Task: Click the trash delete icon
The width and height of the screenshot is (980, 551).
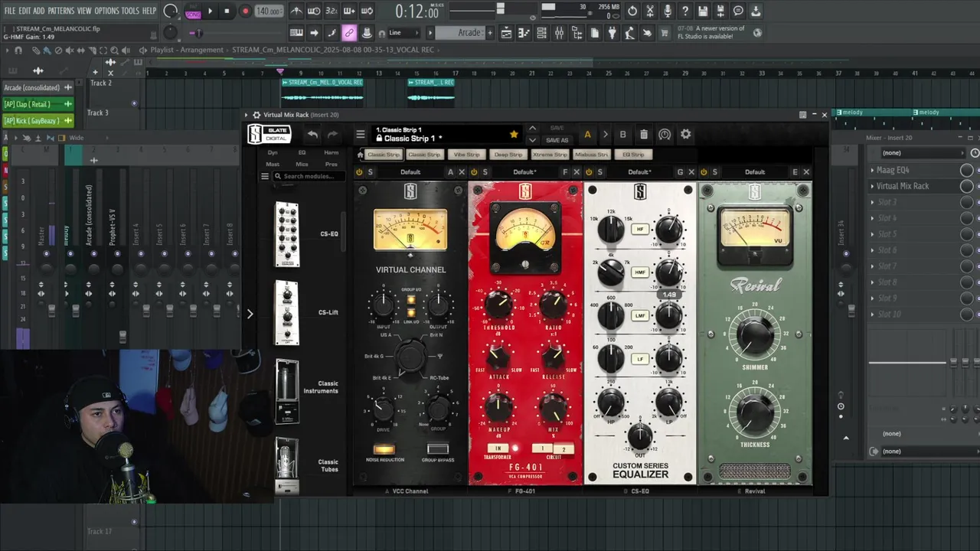Action: coord(644,135)
